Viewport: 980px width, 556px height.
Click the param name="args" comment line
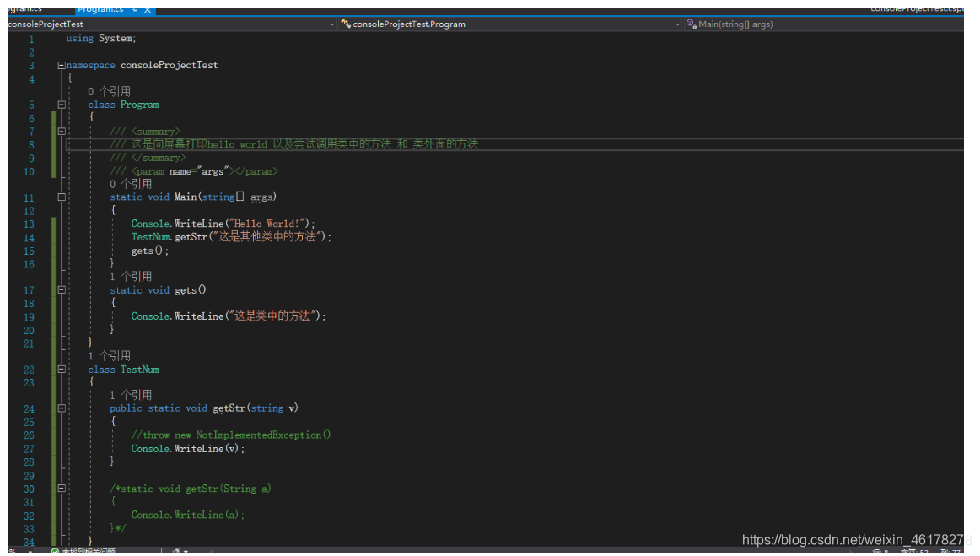coord(194,171)
